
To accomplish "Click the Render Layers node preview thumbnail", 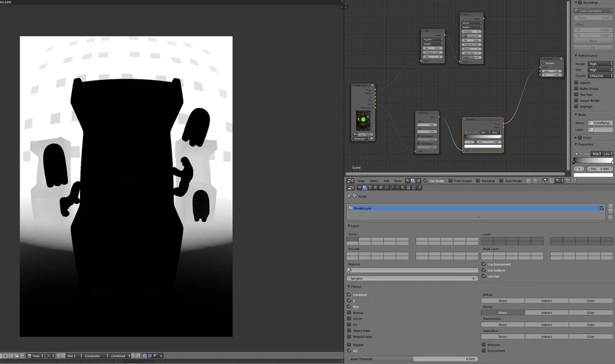I will pos(363,121).
